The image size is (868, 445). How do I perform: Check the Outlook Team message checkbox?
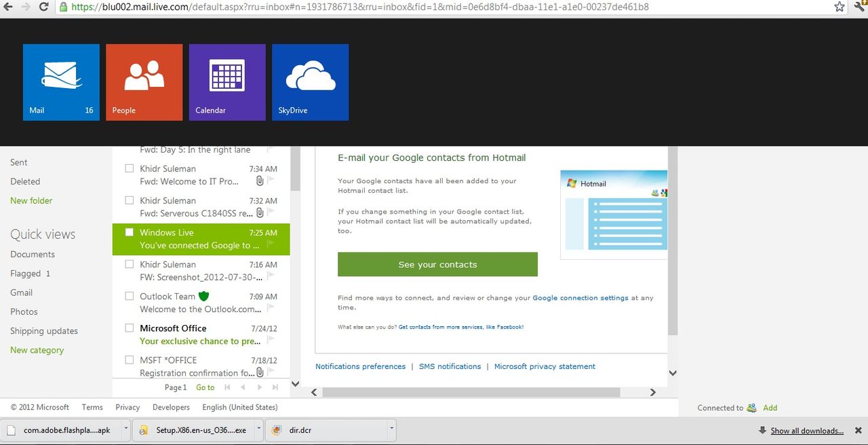pyautogui.click(x=130, y=296)
